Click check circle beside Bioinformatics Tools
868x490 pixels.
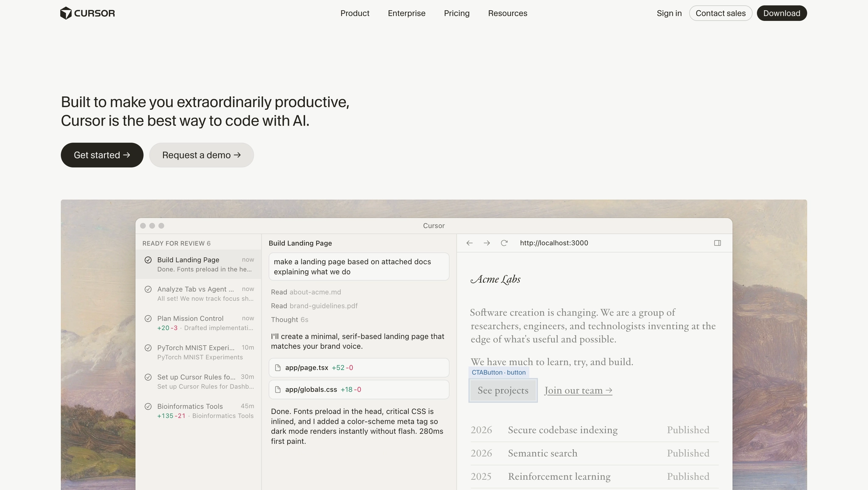(x=148, y=406)
